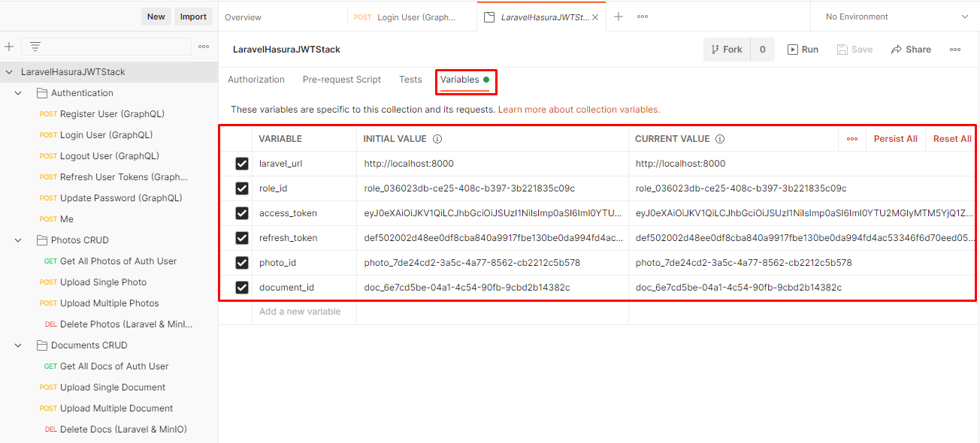Open sidebar more options ellipsis
Viewport: 980px width, 443px height.
(x=203, y=47)
